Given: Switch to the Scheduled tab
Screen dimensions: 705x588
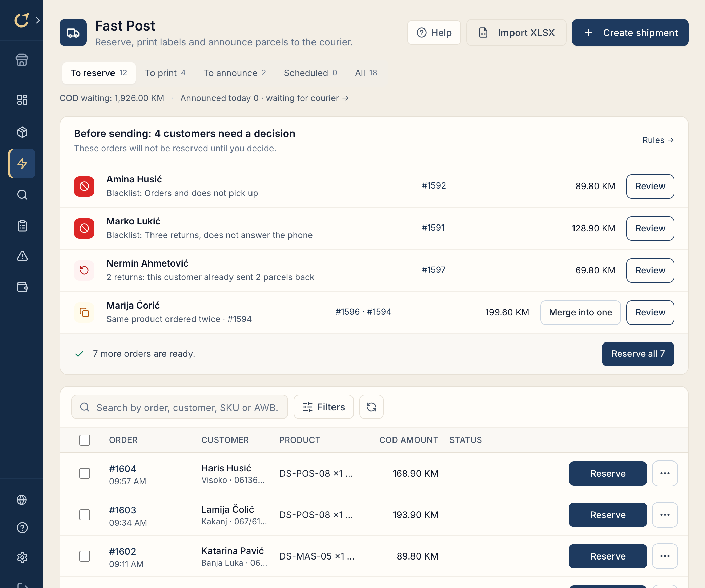Looking at the screenshot, I should (x=310, y=73).
